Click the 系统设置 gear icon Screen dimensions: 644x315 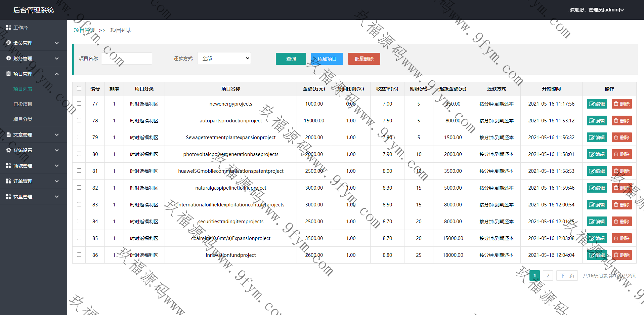pos(8,150)
